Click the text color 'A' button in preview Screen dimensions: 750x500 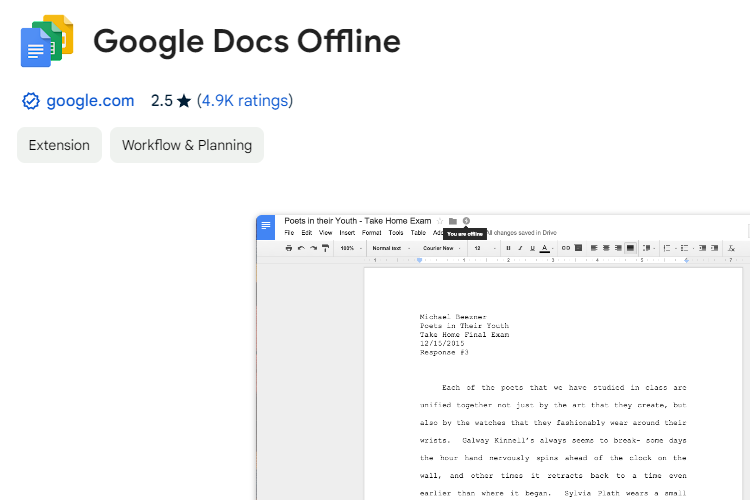click(544, 248)
